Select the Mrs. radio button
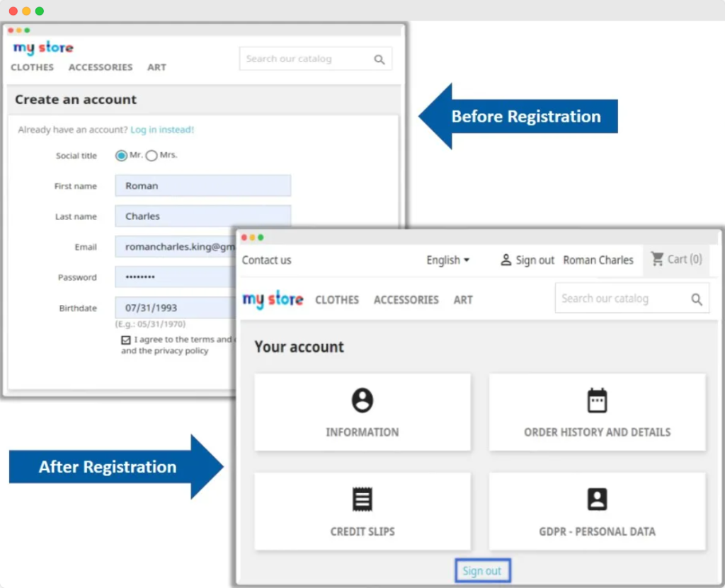 tap(152, 156)
